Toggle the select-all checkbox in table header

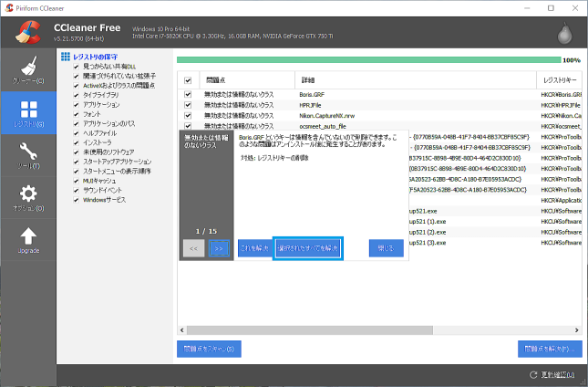tap(188, 80)
